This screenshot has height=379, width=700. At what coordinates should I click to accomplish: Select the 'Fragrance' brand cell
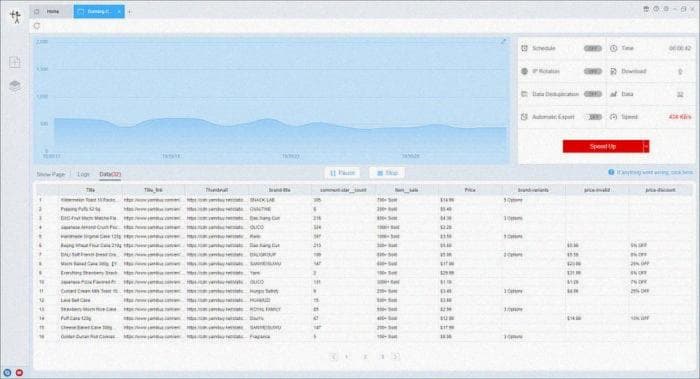[x=279, y=337]
